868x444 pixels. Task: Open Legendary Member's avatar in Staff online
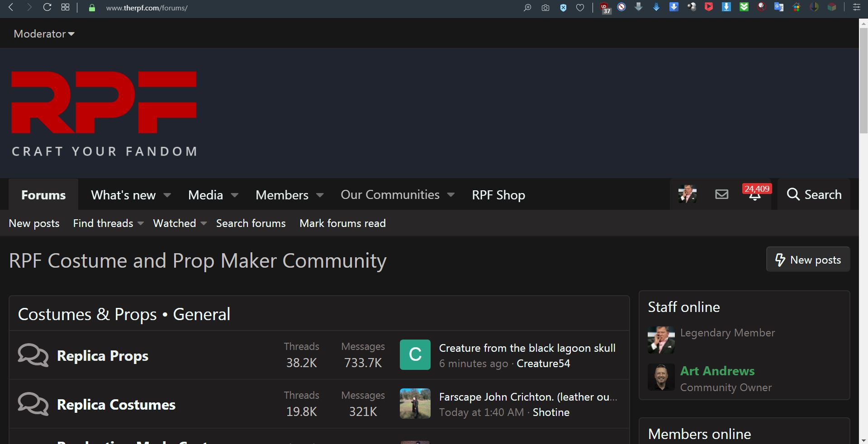pos(661,340)
